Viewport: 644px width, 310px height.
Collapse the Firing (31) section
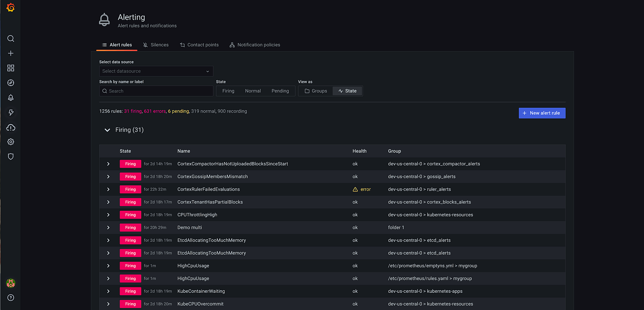(107, 130)
